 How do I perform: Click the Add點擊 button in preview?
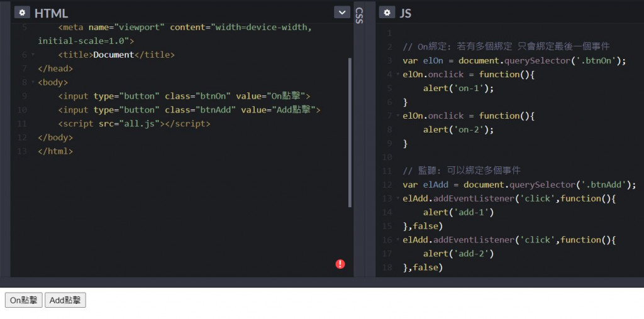pyautogui.click(x=65, y=300)
